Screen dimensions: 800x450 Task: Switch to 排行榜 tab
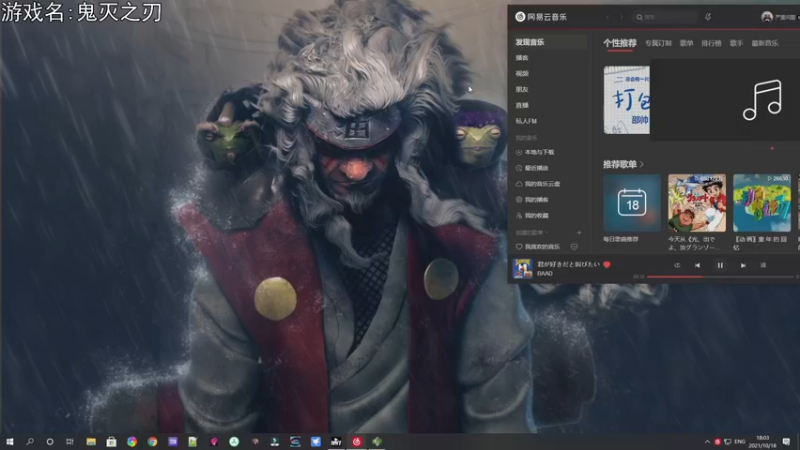coord(711,43)
